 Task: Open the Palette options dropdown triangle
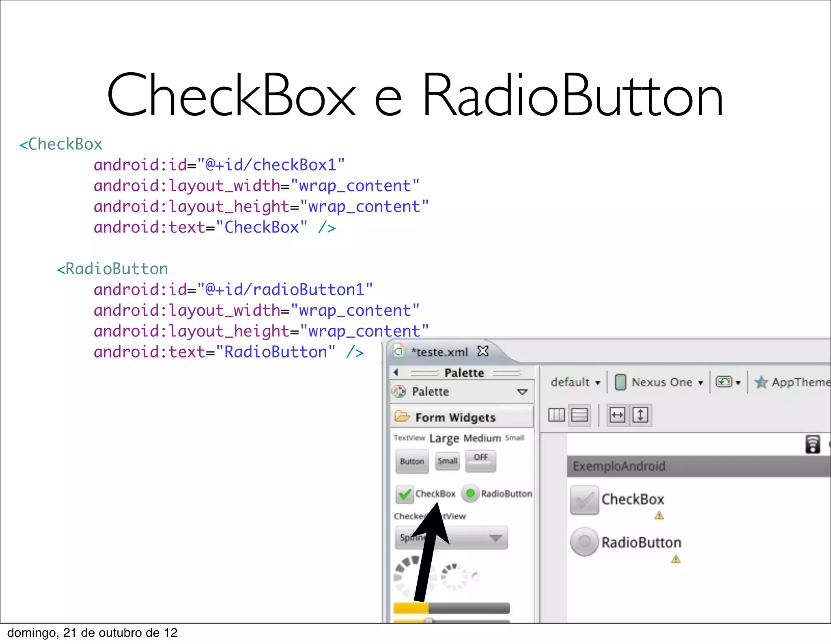coord(522,392)
